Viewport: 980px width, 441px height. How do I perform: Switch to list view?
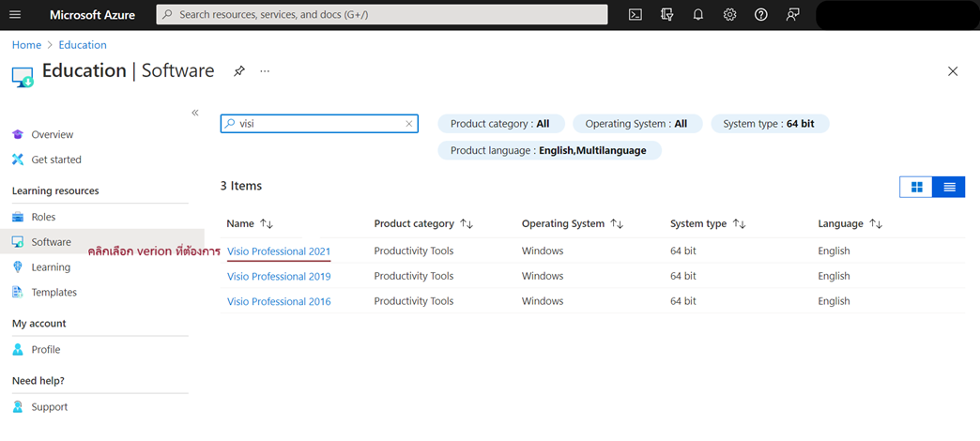click(949, 187)
